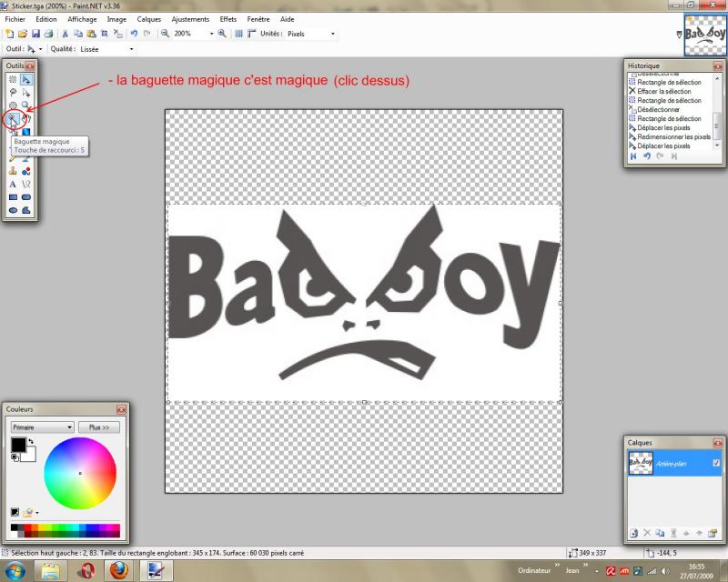Click Duplicate Layer in Calques panel
Image resolution: width=728 pixels, height=582 pixels.
660,533
